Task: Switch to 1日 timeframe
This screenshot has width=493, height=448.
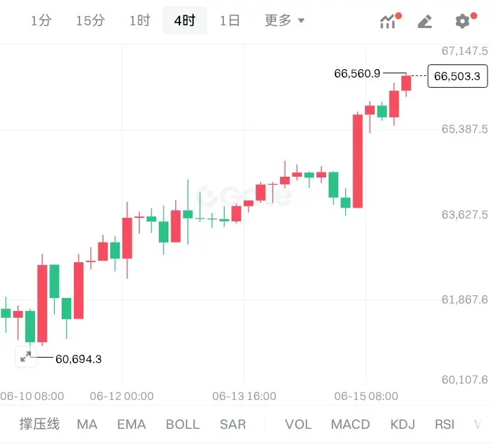Action: [230, 21]
